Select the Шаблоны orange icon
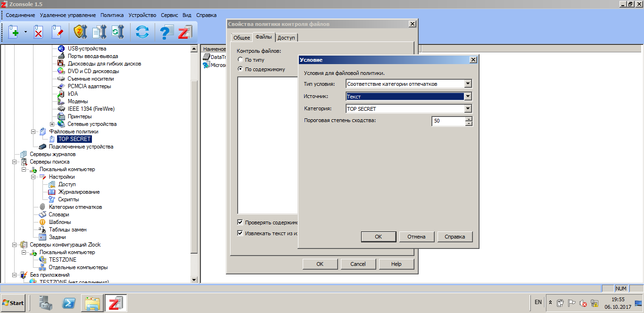 pyautogui.click(x=42, y=222)
